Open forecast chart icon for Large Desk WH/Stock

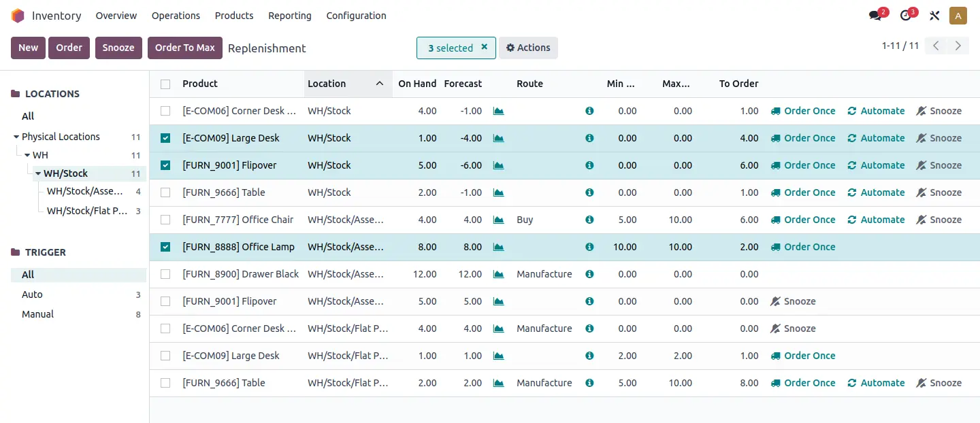498,138
